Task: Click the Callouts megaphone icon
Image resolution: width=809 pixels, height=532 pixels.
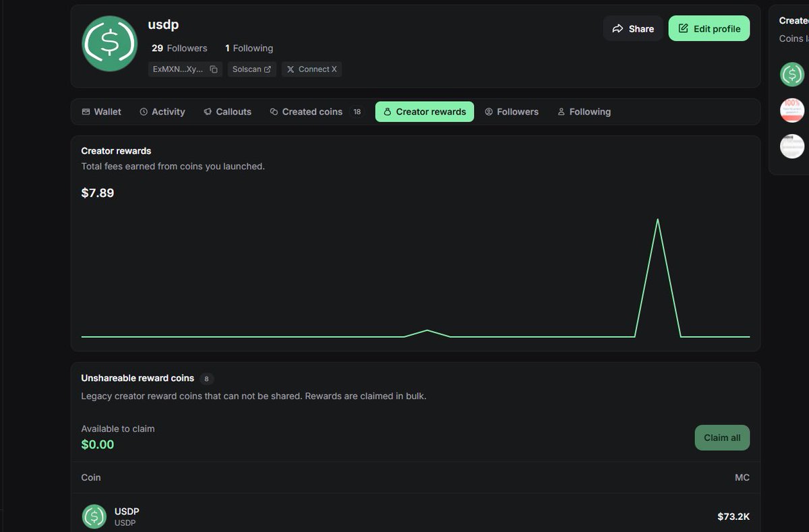Action: (208, 112)
